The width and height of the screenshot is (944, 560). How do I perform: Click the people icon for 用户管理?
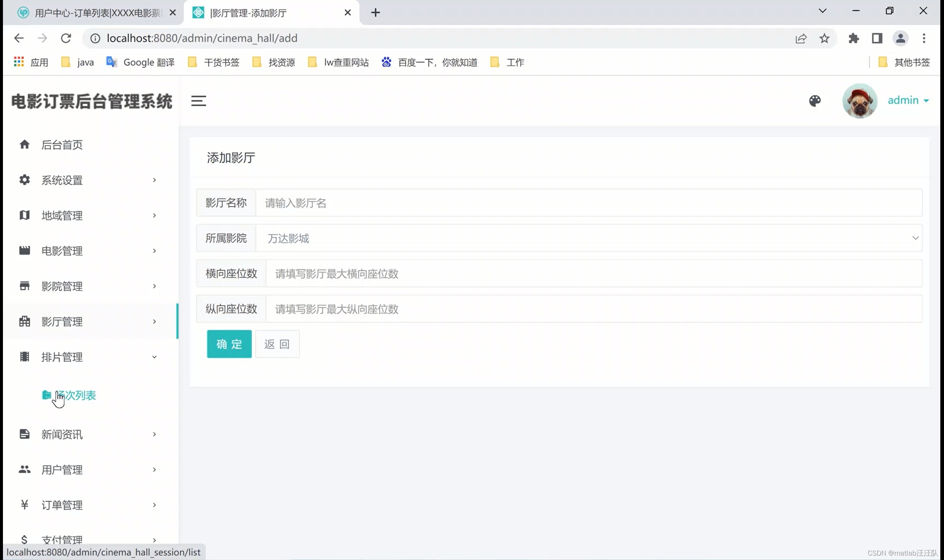[x=25, y=469]
